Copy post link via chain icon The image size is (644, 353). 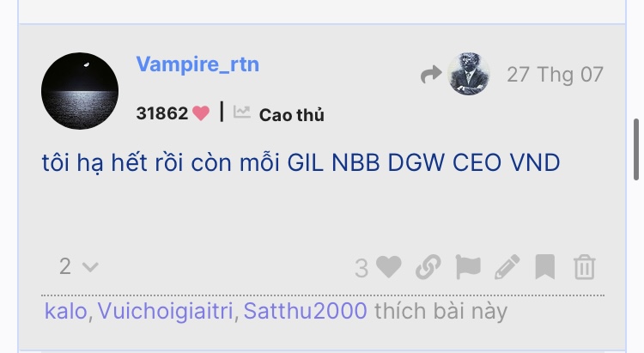point(428,267)
